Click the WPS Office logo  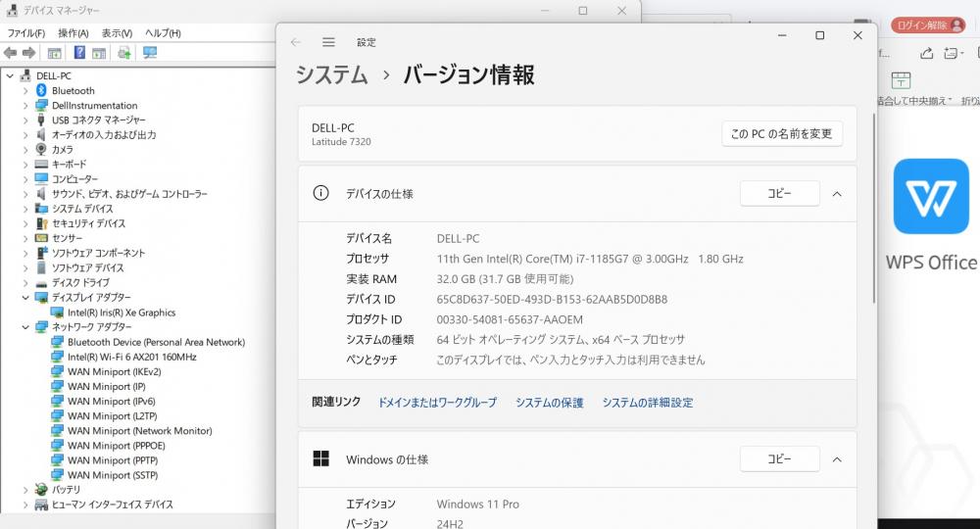pos(931,196)
